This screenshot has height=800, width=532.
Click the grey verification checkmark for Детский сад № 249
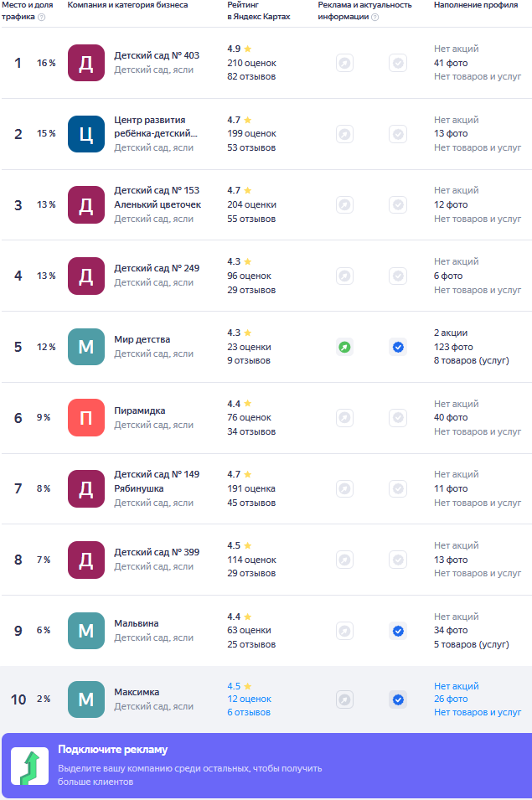pos(398,276)
